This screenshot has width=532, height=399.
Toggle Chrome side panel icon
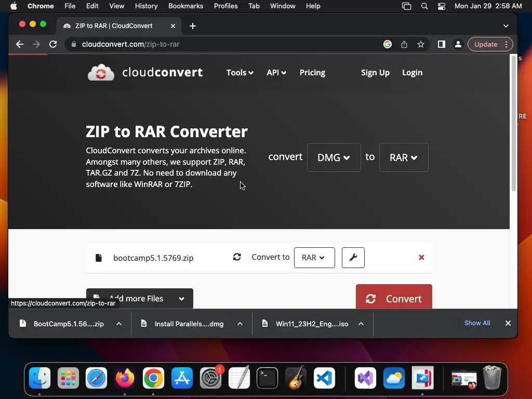click(x=442, y=44)
